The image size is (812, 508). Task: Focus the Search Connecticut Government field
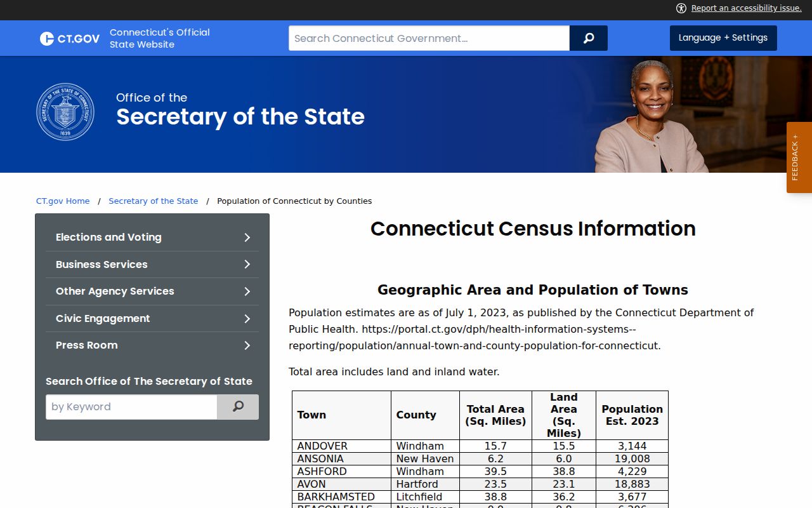click(429, 38)
